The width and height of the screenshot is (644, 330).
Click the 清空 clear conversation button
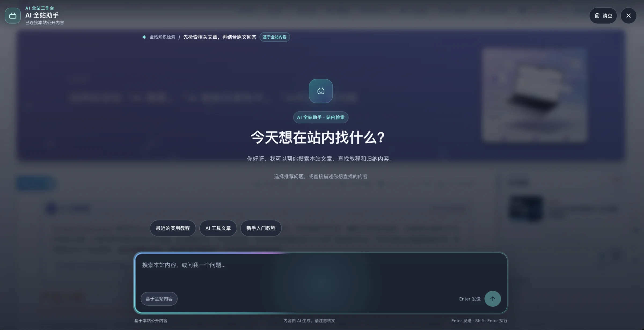click(x=603, y=16)
